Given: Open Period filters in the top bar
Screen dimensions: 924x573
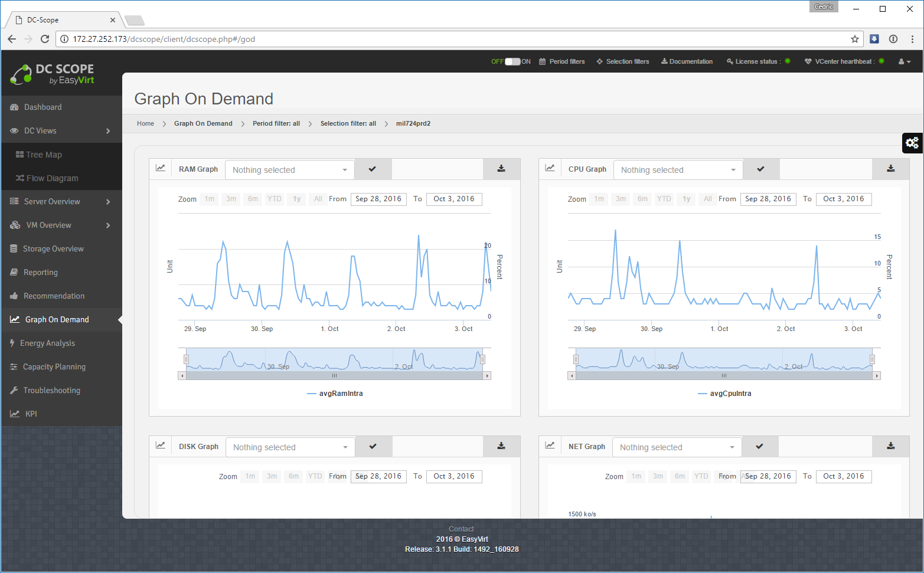Looking at the screenshot, I should [562, 61].
